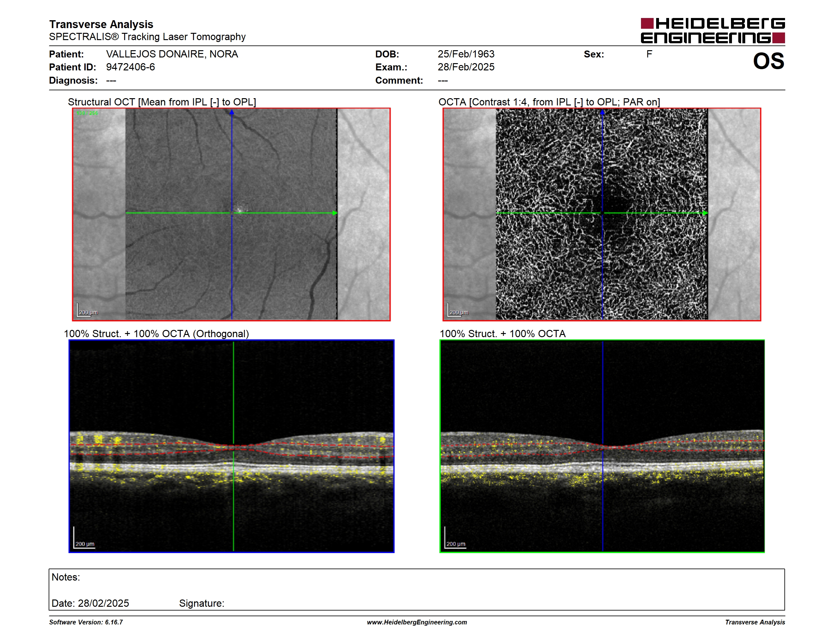Click the Comment label
This screenshot has width=834, height=644.
[399, 80]
